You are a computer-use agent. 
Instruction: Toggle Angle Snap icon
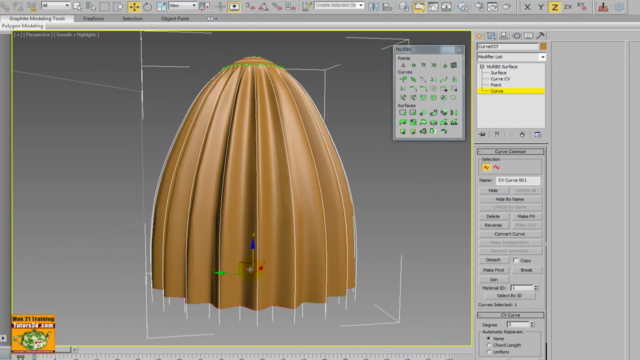click(263, 7)
